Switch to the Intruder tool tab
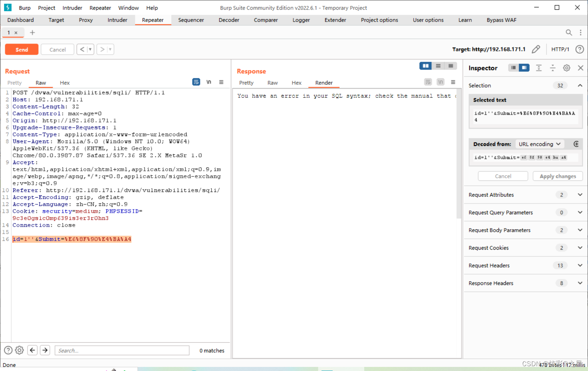Screen dimensions: 588x371 pos(117,20)
